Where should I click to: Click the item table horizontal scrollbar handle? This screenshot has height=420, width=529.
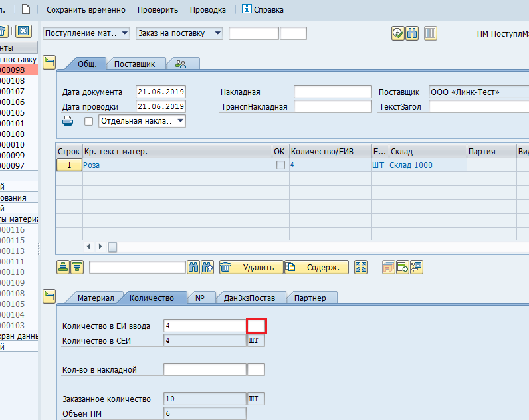[x=113, y=247]
